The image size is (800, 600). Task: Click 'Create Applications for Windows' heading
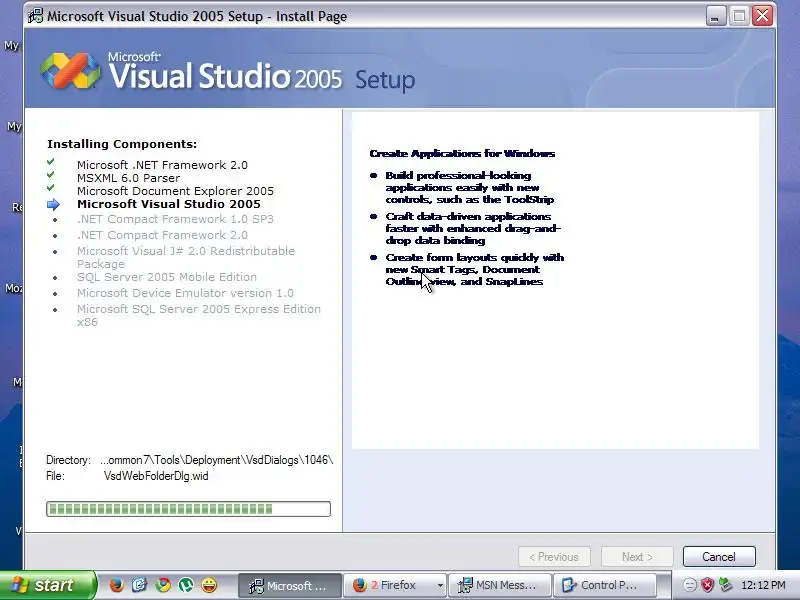tap(462, 154)
